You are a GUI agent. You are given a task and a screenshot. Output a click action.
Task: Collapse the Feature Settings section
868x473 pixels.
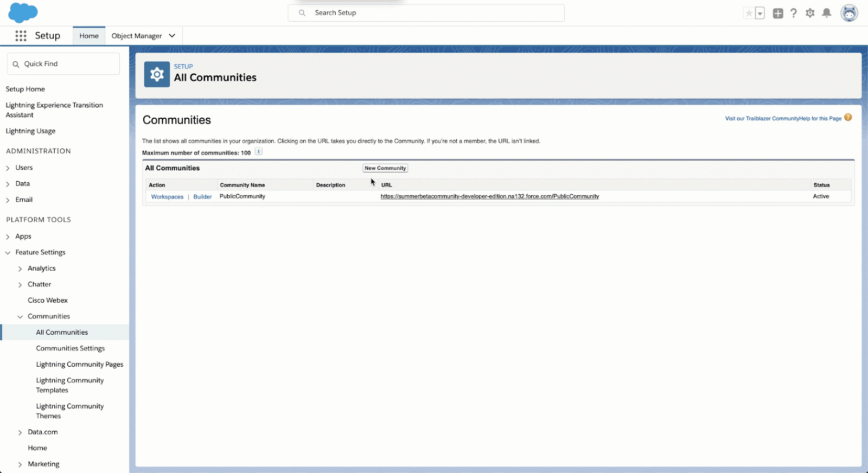click(8, 253)
